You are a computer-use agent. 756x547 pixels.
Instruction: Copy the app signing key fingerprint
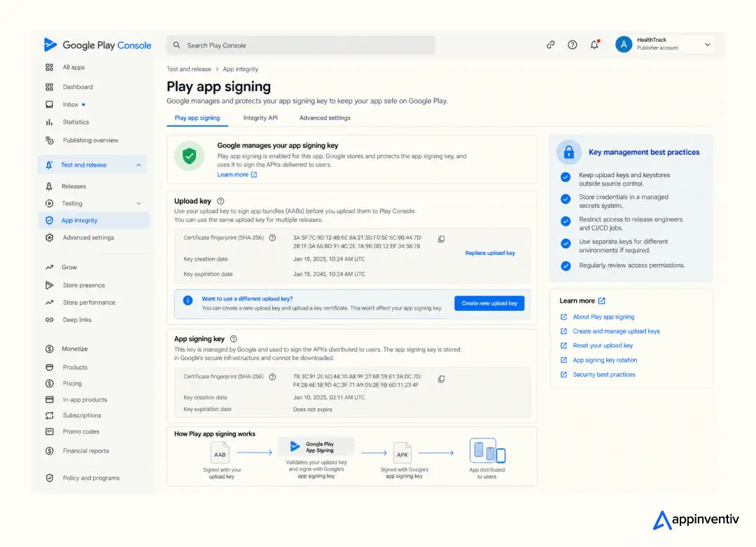pos(441,379)
